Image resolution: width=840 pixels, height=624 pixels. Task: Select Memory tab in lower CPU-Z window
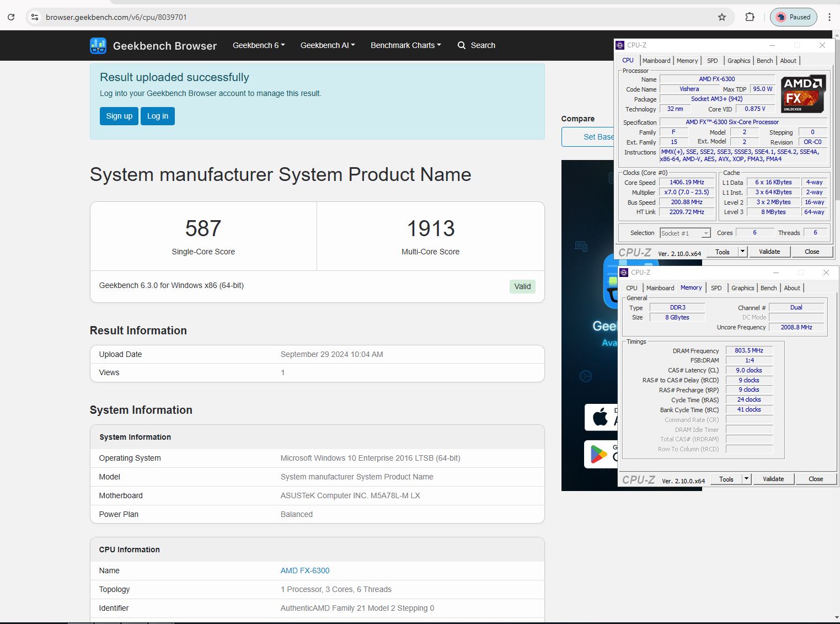pos(691,287)
